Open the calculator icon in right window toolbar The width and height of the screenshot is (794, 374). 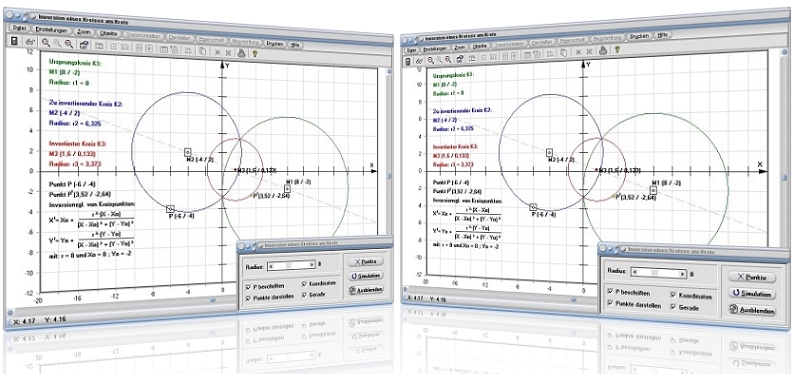click(408, 61)
